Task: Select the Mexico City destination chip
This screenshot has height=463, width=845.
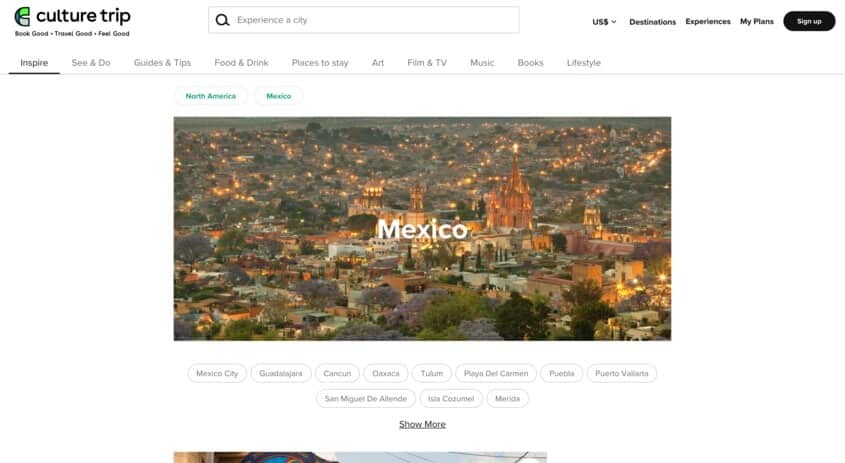Action: coord(217,373)
